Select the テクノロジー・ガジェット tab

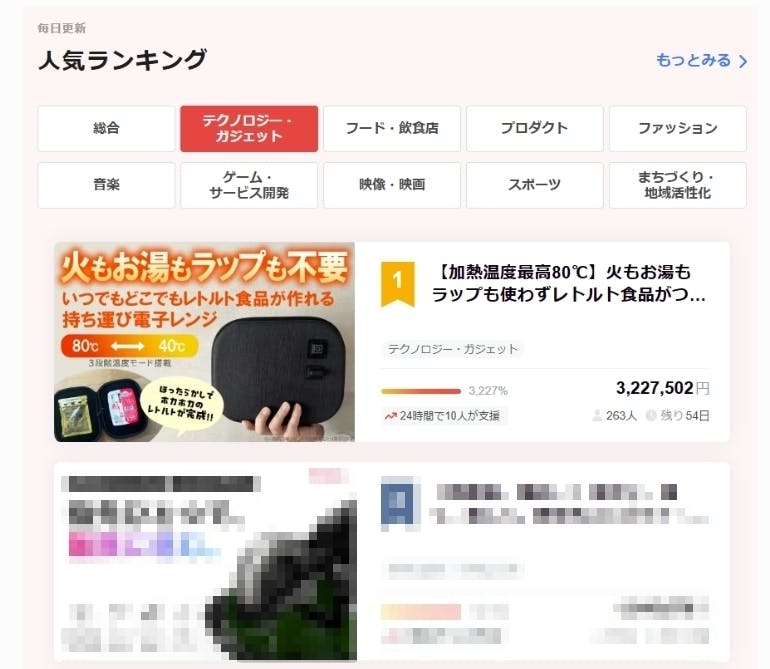tap(249, 129)
